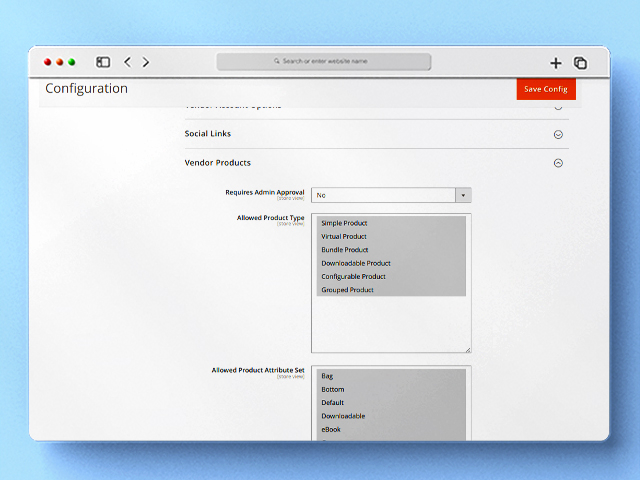This screenshot has height=480, width=640.
Task: Collapse the Vendor Products section
Action: coord(558,163)
